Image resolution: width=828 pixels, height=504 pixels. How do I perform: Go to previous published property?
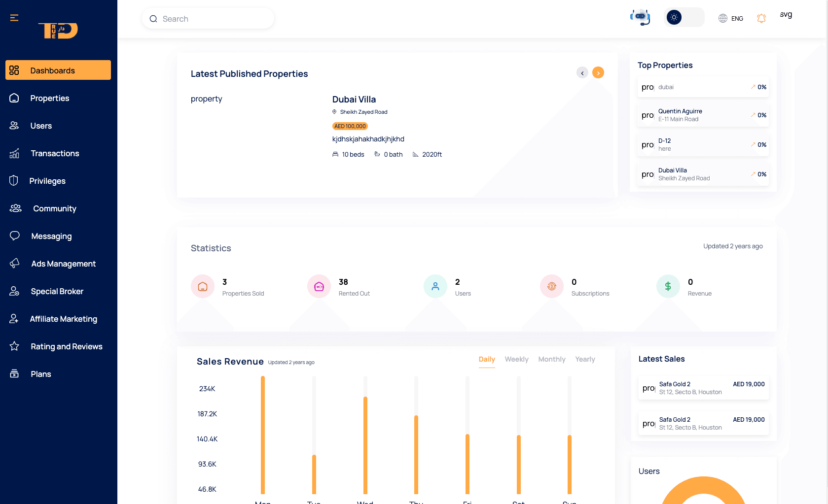point(582,73)
